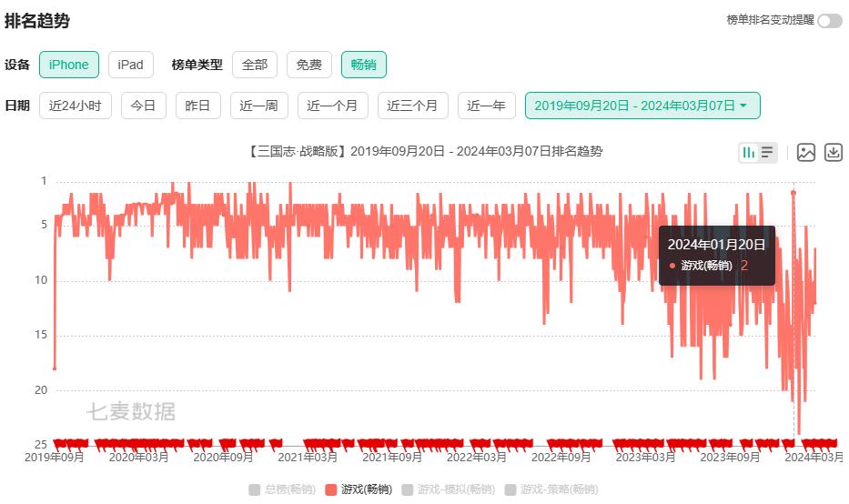Select 近一周 date filter
This screenshot has width=849, height=504.
click(x=258, y=106)
